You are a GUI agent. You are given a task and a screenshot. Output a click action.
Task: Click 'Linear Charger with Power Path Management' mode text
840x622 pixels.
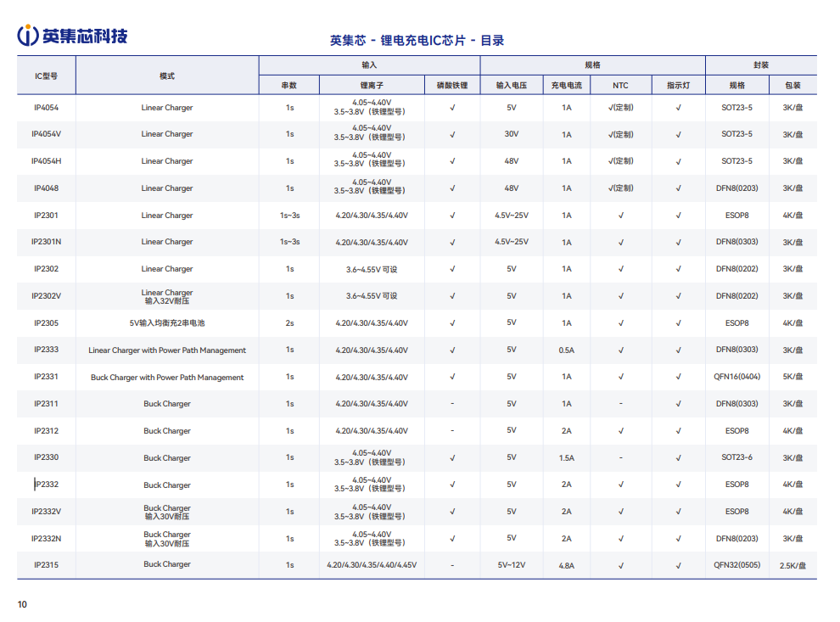point(167,350)
